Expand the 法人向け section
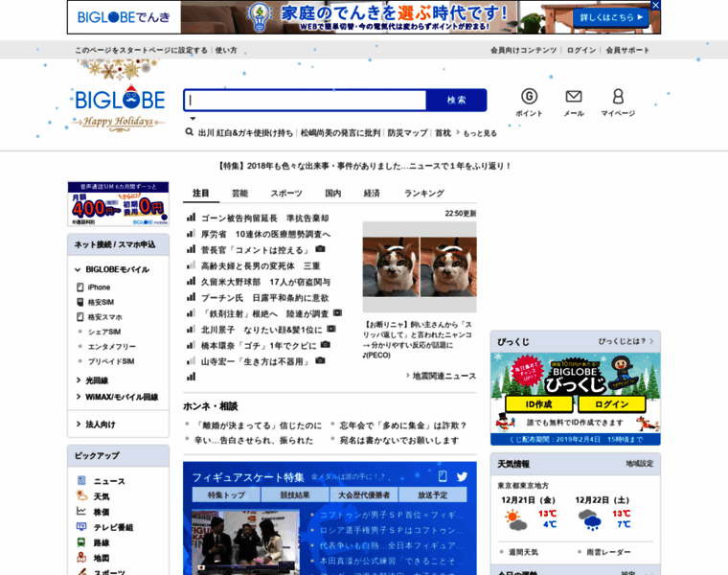The height and width of the screenshot is (575, 728). 78,424
